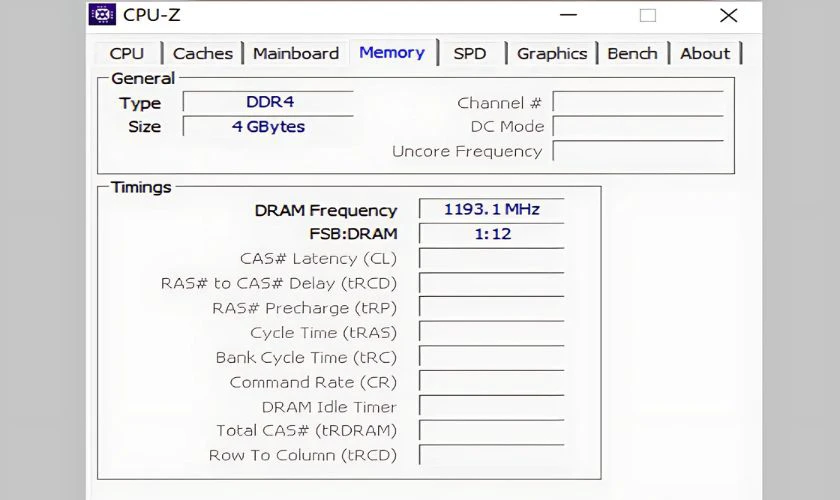Image resolution: width=840 pixels, height=500 pixels.
Task: Click the 'General' group heading
Action: (x=143, y=79)
